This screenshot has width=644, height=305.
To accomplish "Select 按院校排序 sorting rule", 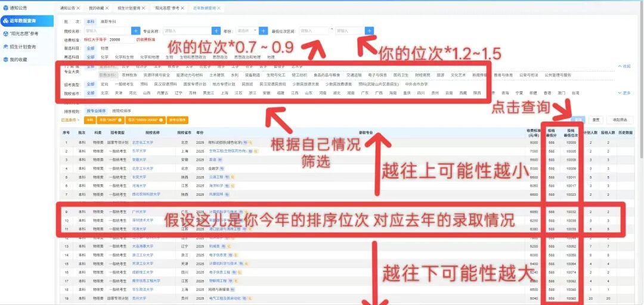I will click(x=122, y=111).
